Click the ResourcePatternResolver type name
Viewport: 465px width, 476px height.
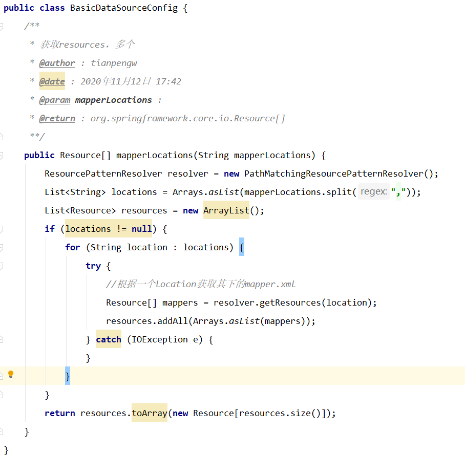click(x=103, y=174)
